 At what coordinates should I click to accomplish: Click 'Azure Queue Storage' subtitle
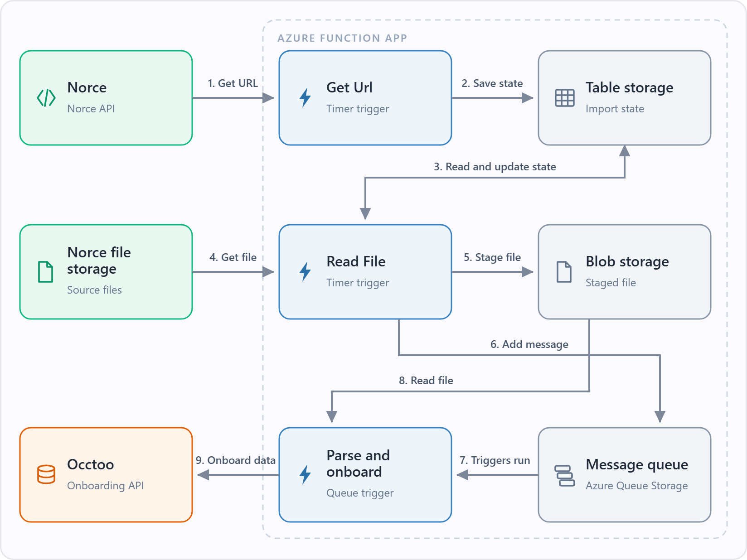636,486
